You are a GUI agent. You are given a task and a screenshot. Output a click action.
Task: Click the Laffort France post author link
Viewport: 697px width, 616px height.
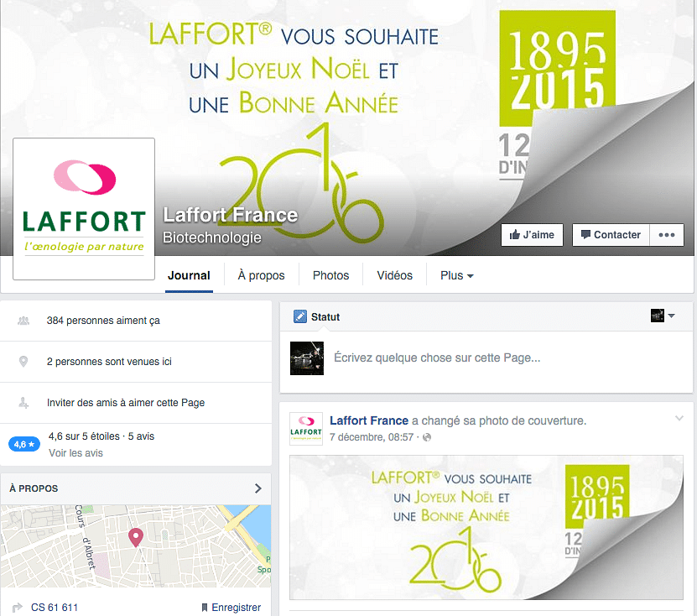(x=369, y=420)
